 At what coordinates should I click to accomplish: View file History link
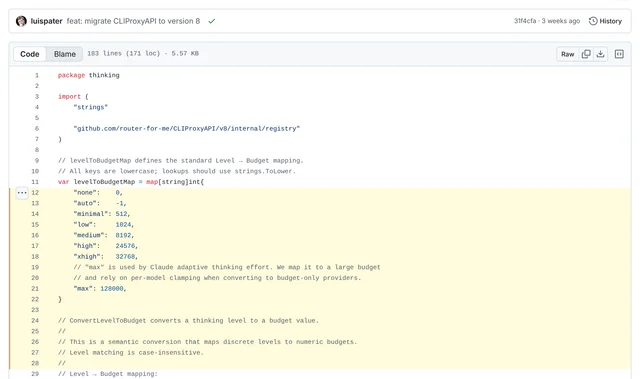pos(605,21)
